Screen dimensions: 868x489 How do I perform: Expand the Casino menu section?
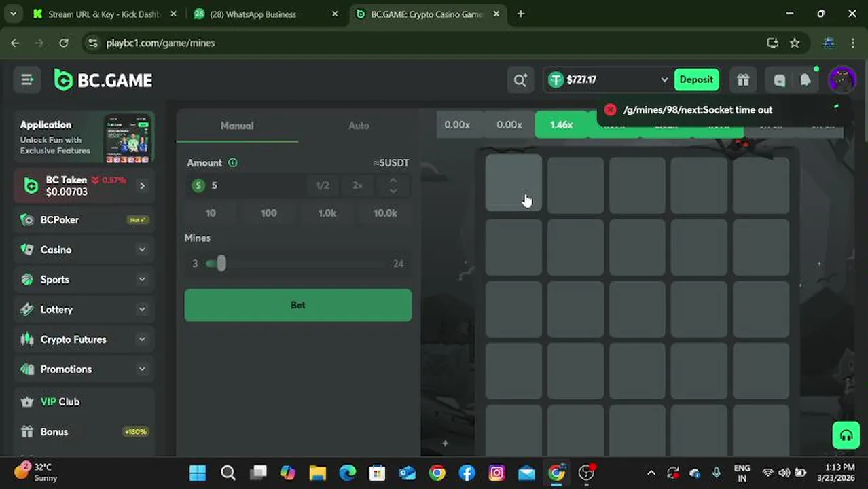point(142,250)
